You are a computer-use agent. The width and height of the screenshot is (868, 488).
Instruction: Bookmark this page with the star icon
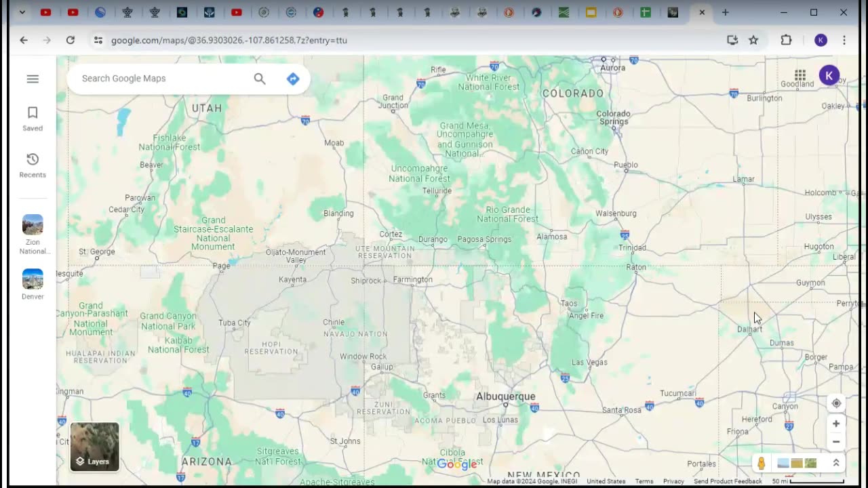click(x=753, y=40)
